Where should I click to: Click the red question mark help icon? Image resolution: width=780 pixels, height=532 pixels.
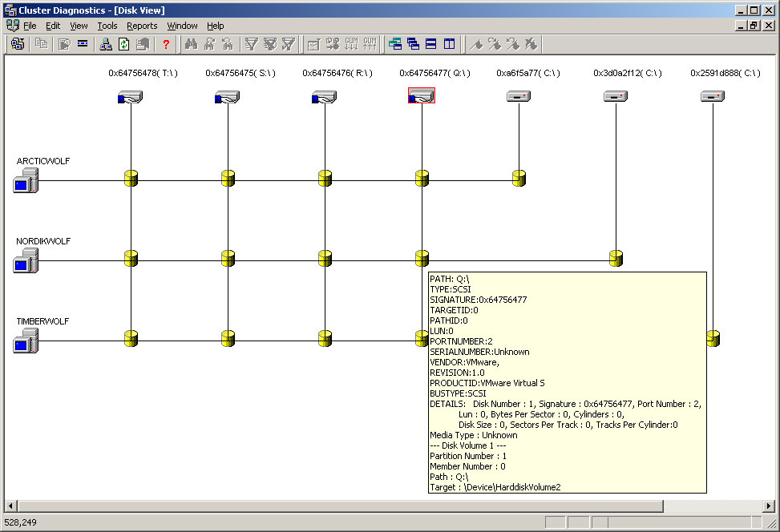(x=167, y=44)
